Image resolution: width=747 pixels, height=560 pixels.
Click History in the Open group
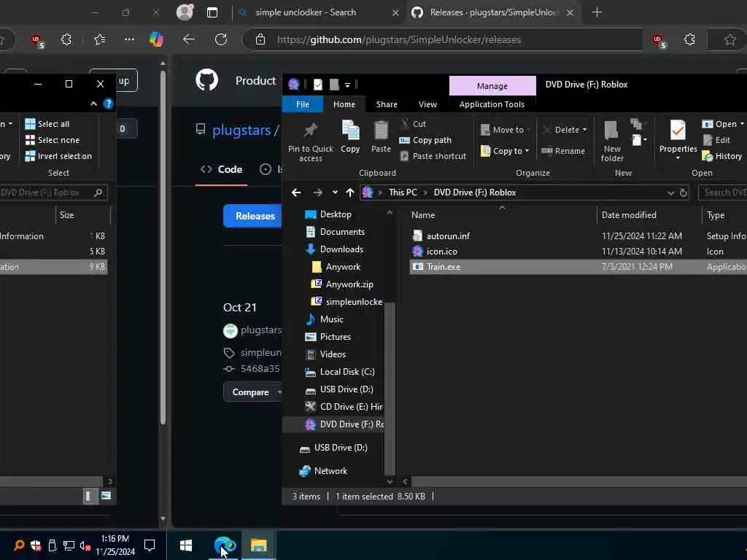tap(721, 156)
